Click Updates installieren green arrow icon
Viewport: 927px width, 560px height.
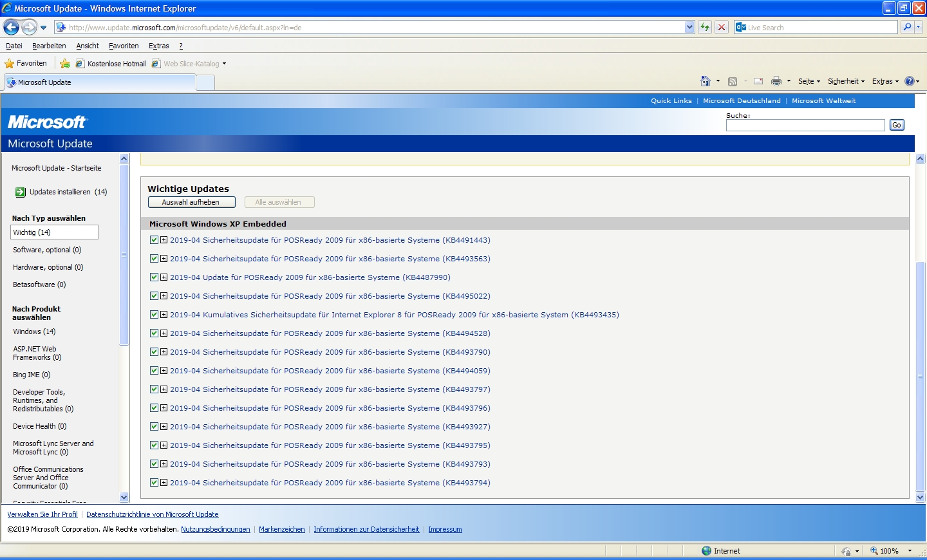pos(21,192)
